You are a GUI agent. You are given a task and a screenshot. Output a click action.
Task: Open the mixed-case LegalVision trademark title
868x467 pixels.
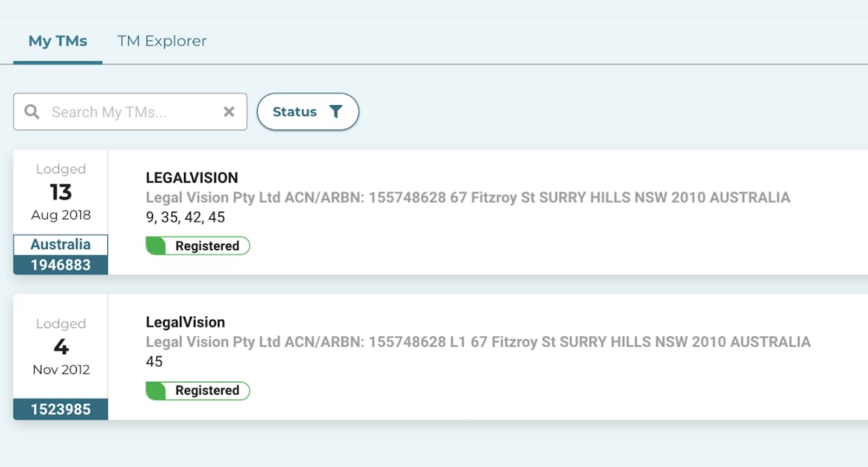[185, 322]
